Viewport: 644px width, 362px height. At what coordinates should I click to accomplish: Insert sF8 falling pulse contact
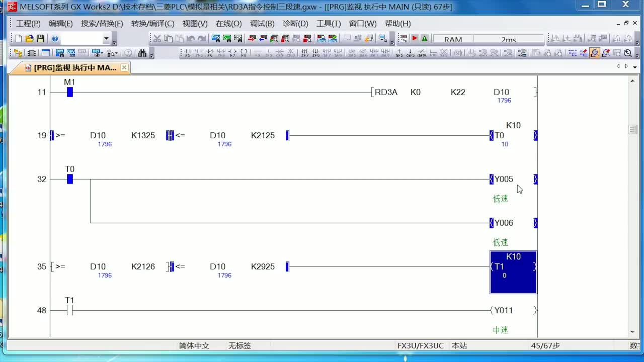tap(315, 53)
